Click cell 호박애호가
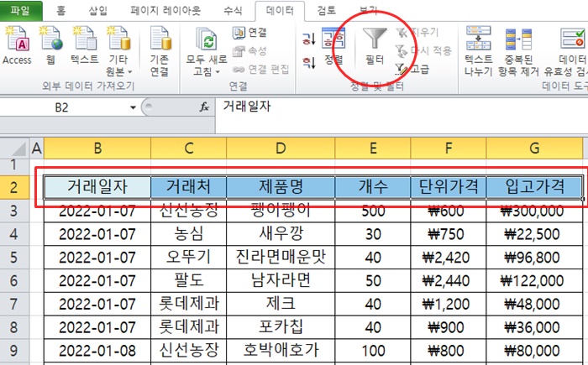This screenshot has height=365, width=588. point(281,351)
